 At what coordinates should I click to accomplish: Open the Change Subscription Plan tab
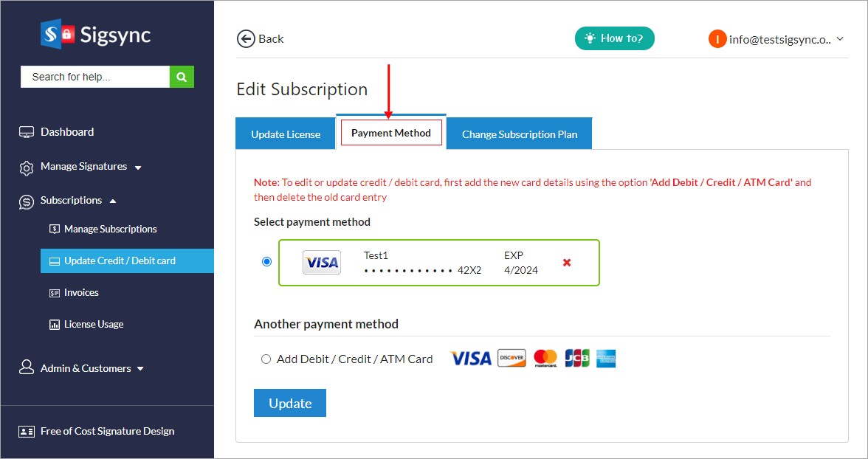[x=520, y=134]
